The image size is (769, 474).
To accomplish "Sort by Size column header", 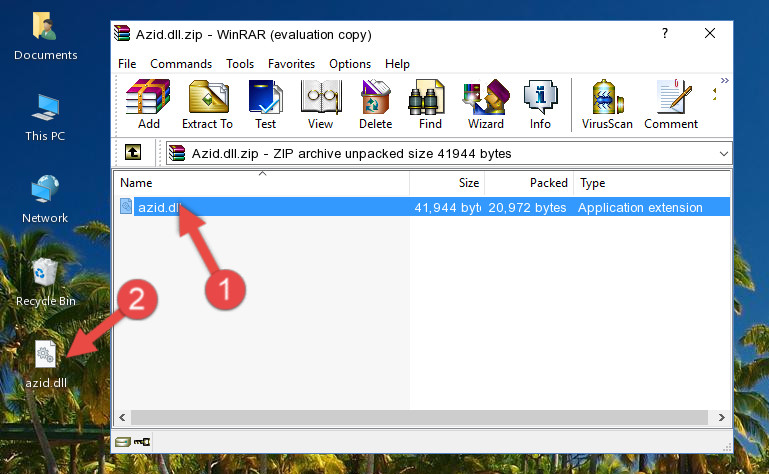I will click(x=447, y=183).
